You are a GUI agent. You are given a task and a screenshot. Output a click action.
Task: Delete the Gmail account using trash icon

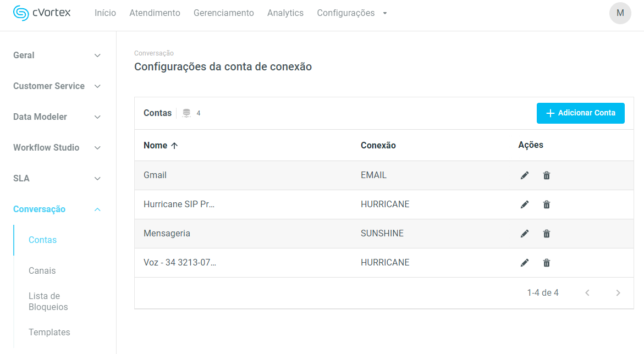(547, 175)
